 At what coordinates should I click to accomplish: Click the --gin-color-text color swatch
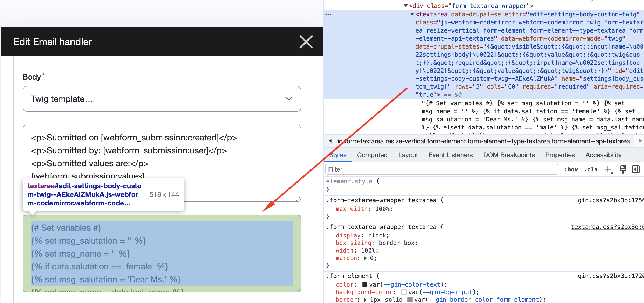[365, 284]
